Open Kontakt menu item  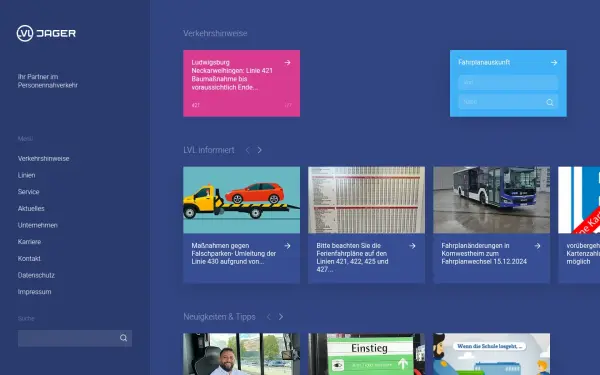[29, 258]
